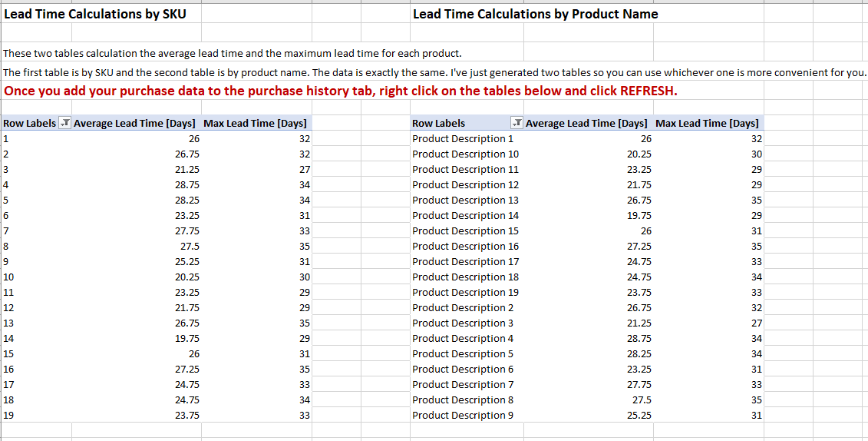Click max lead time 35 for SKU 8
This screenshot has height=441, width=868.
257,246
